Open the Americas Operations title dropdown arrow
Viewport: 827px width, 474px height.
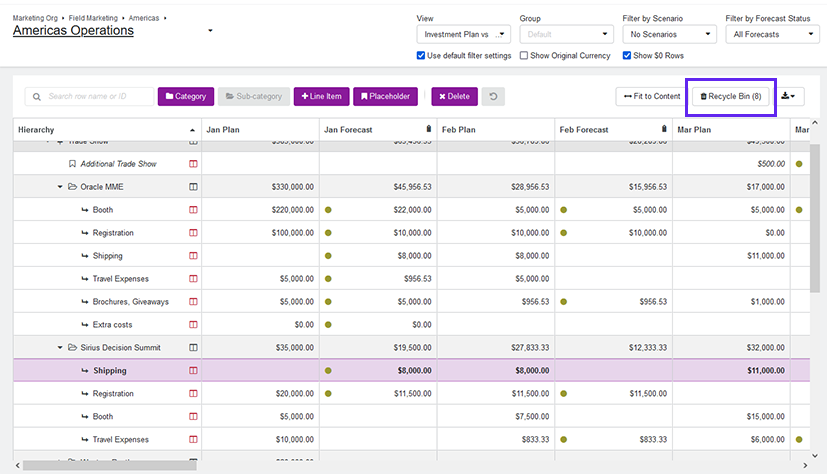[x=210, y=31]
